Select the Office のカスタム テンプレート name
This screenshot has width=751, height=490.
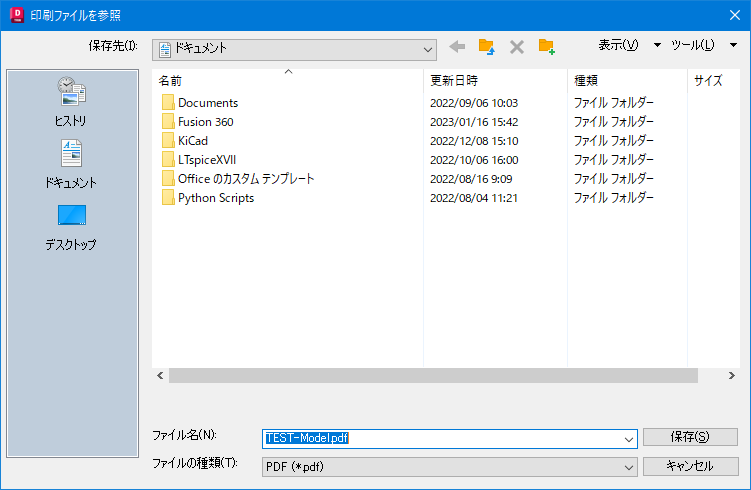click(x=246, y=179)
